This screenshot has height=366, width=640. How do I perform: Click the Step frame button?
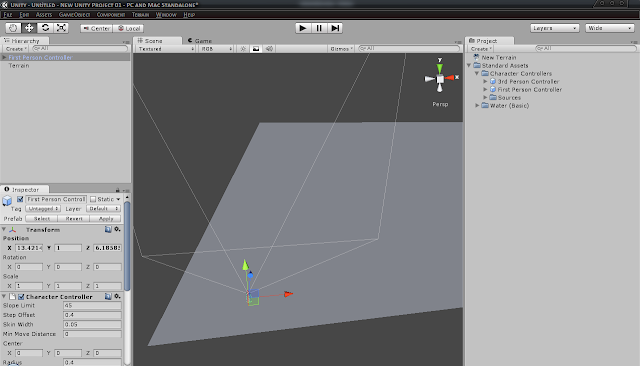335,28
